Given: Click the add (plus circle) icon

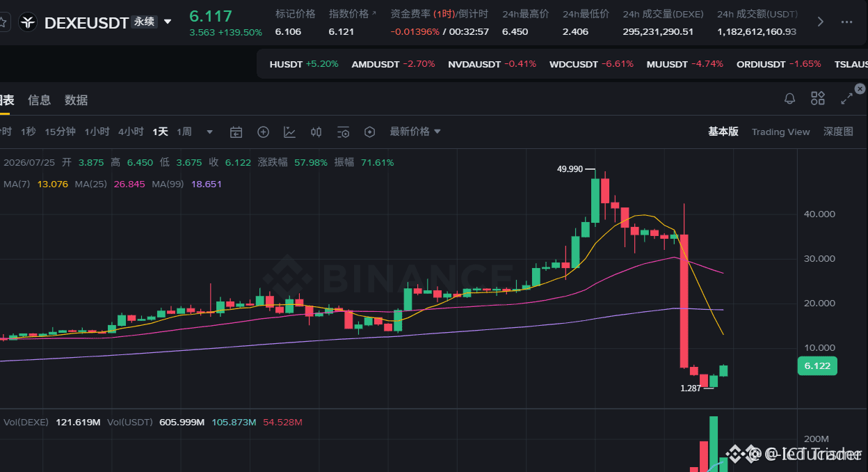Looking at the screenshot, I should point(263,132).
